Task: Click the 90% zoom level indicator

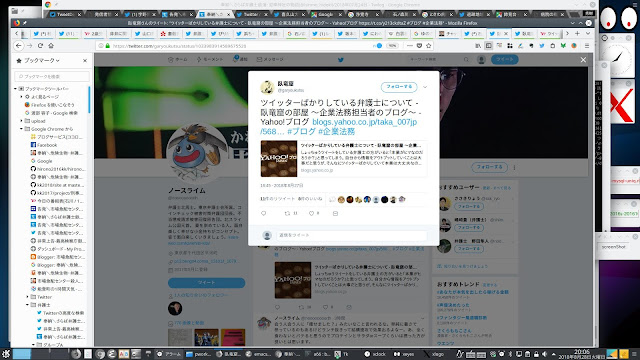Action: [392, 46]
